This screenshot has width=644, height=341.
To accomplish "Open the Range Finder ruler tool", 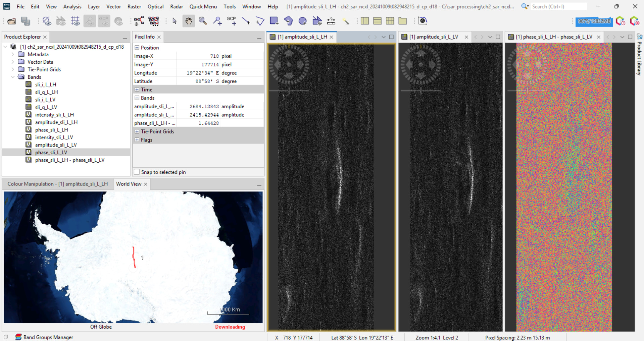I will pos(331,21).
